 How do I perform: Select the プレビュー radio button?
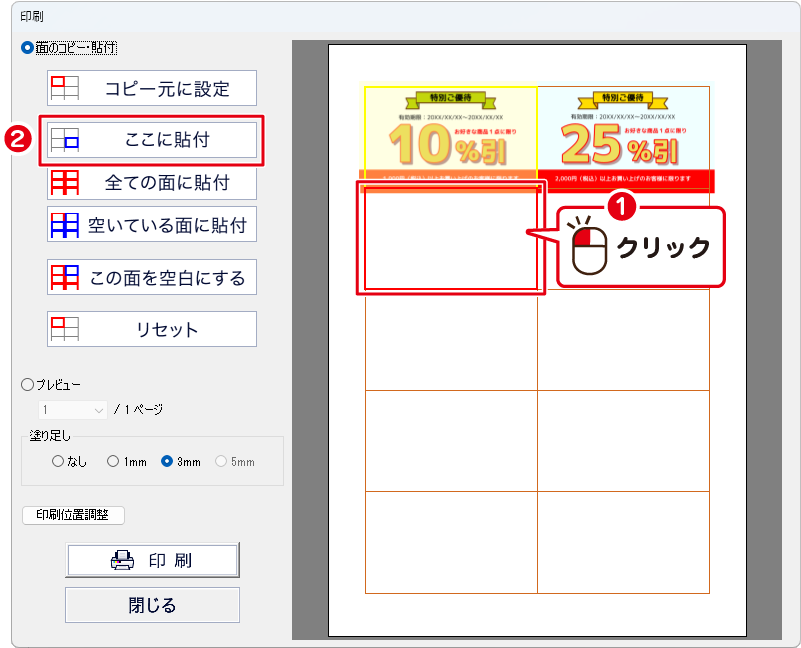click(x=27, y=384)
